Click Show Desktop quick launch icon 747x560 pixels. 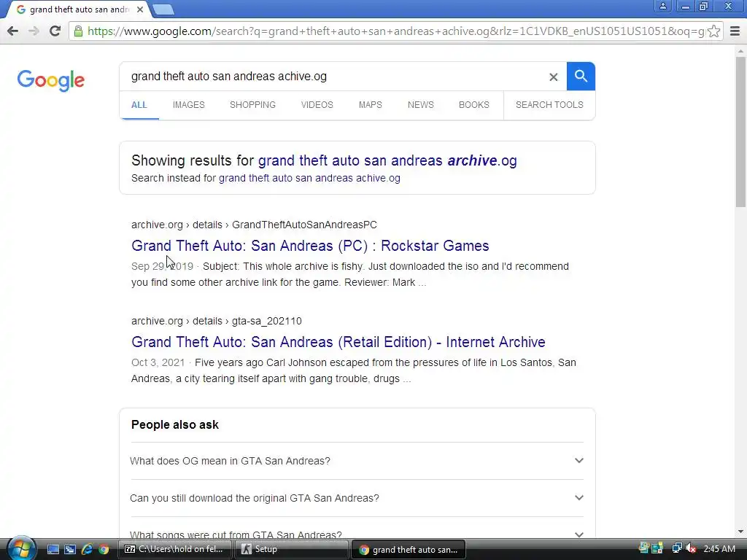[x=53, y=550]
